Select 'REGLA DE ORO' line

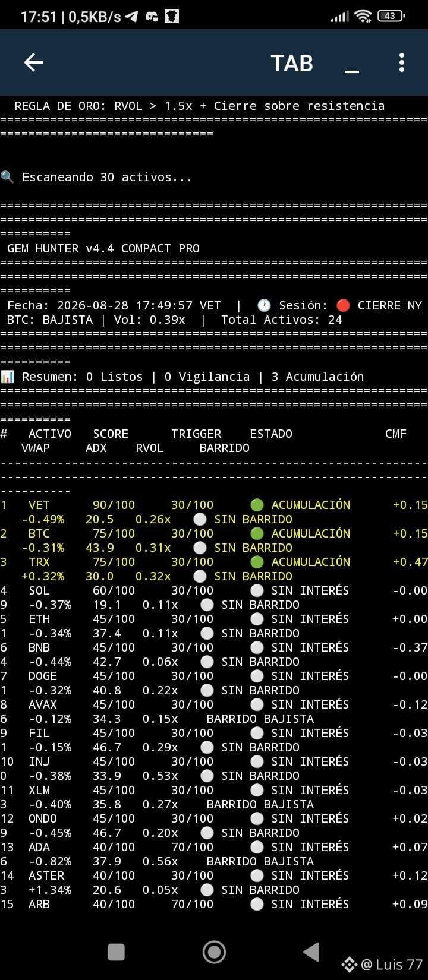tap(200, 106)
